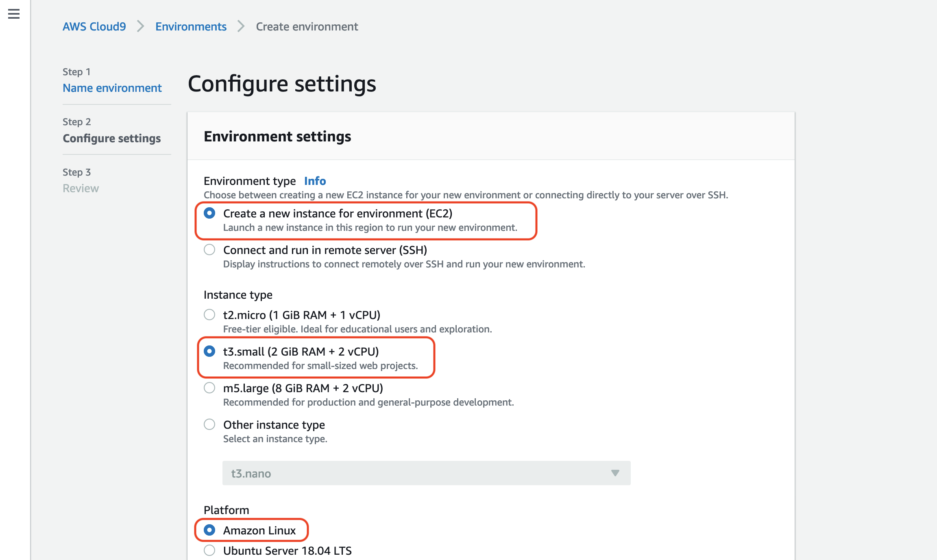Screen dimensions: 937x560
Task: Click the t3.nano instance type select field
Action: point(426,473)
